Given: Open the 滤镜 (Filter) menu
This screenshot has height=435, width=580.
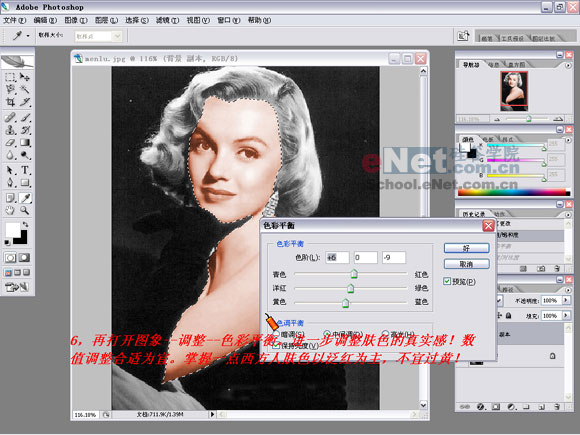Looking at the screenshot, I should point(167,20).
